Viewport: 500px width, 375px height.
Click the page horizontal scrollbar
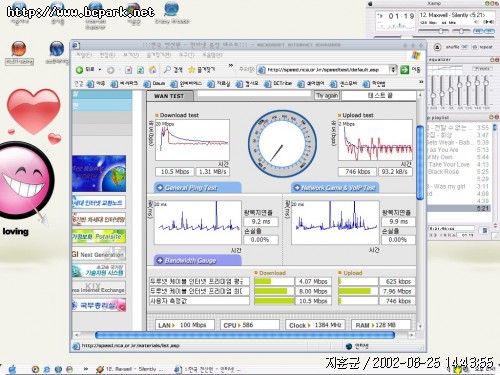point(245,335)
